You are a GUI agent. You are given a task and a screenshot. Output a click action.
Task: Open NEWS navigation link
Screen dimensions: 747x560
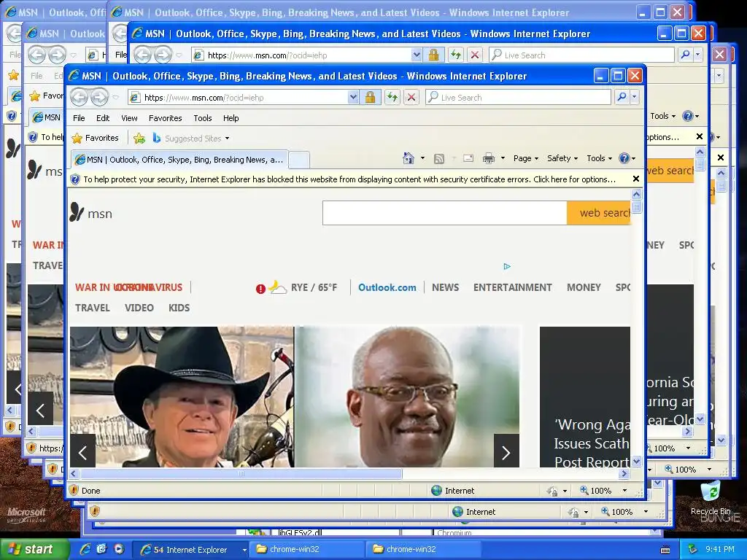446,287
